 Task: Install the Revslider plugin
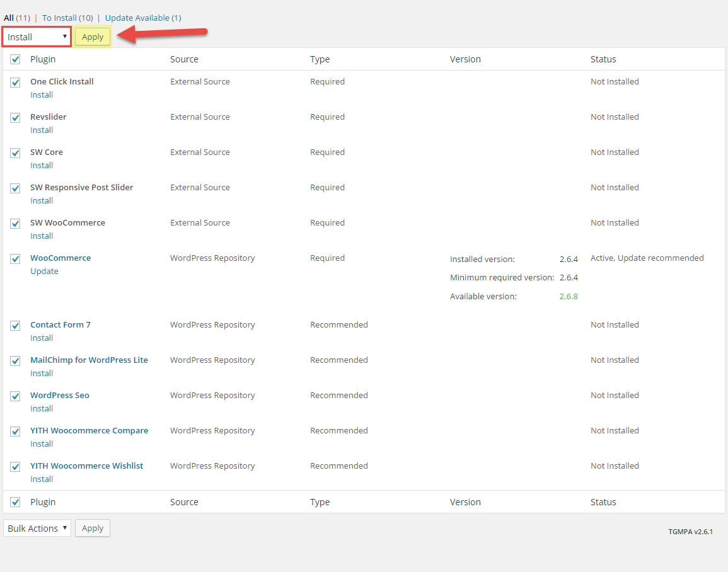tap(42, 130)
